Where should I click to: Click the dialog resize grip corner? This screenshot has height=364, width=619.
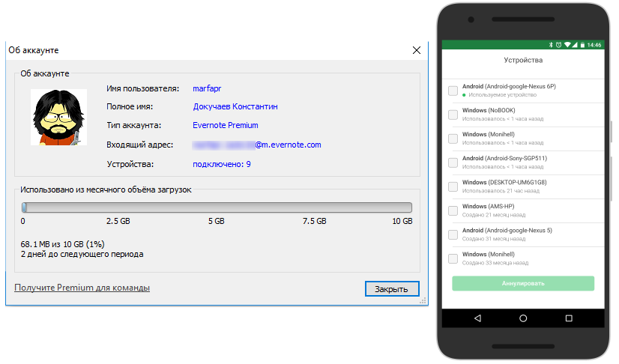point(423,301)
